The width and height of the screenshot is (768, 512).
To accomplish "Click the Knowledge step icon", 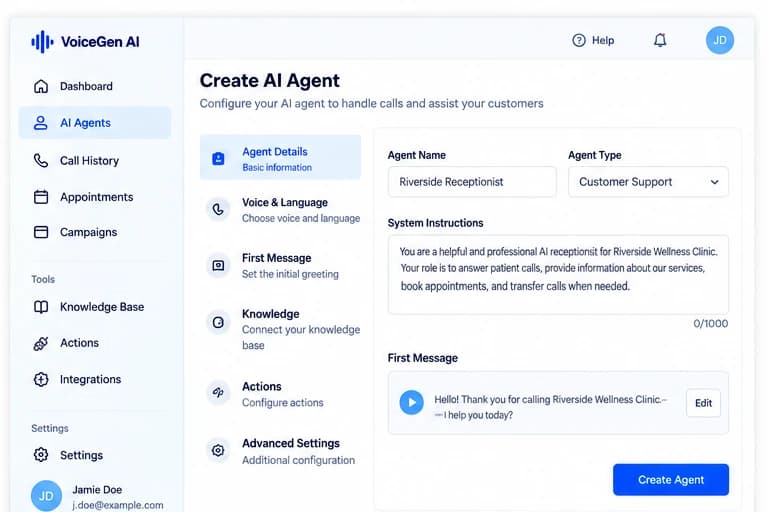I will (218, 322).
